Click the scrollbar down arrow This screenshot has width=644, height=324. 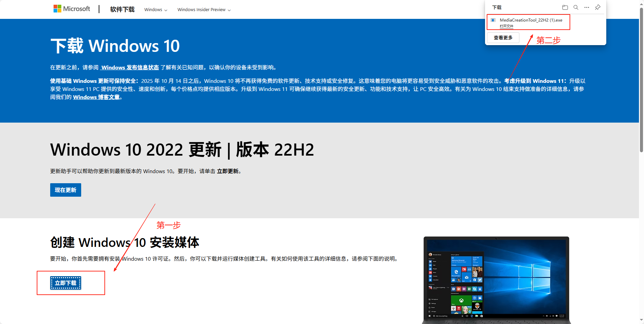(x=641, y=320)
